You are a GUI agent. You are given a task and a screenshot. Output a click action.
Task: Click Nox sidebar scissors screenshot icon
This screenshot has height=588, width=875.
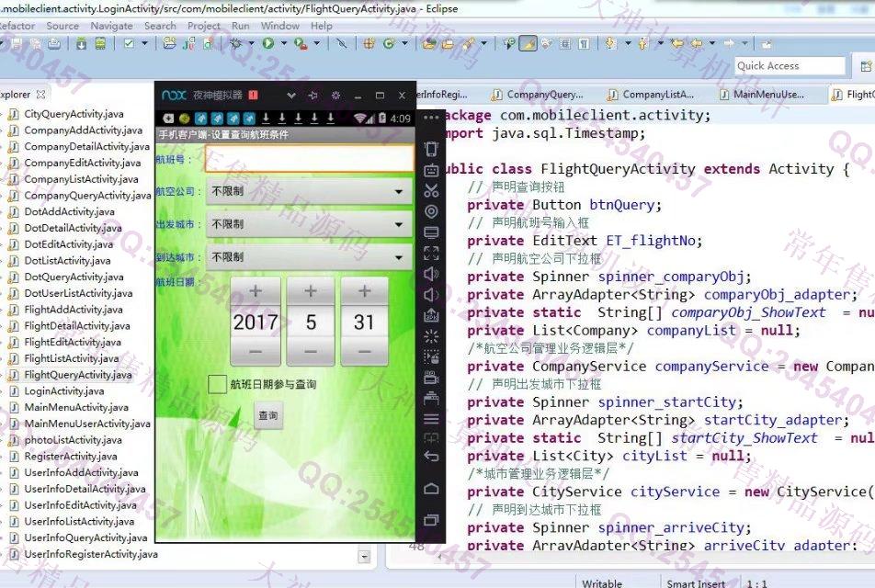pyautogui.click(x=431, y=190)
